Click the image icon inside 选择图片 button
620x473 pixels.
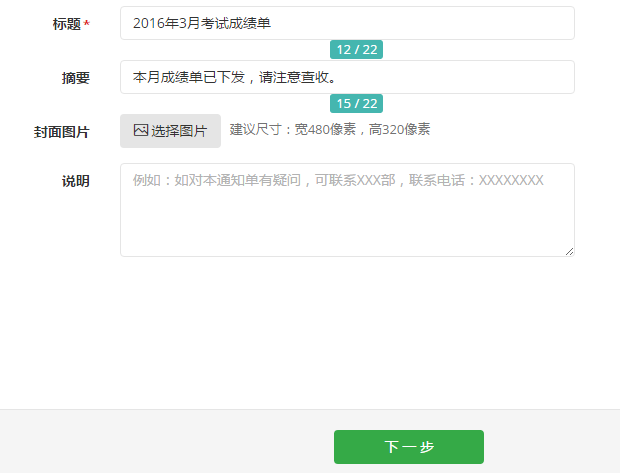(141, 130)
